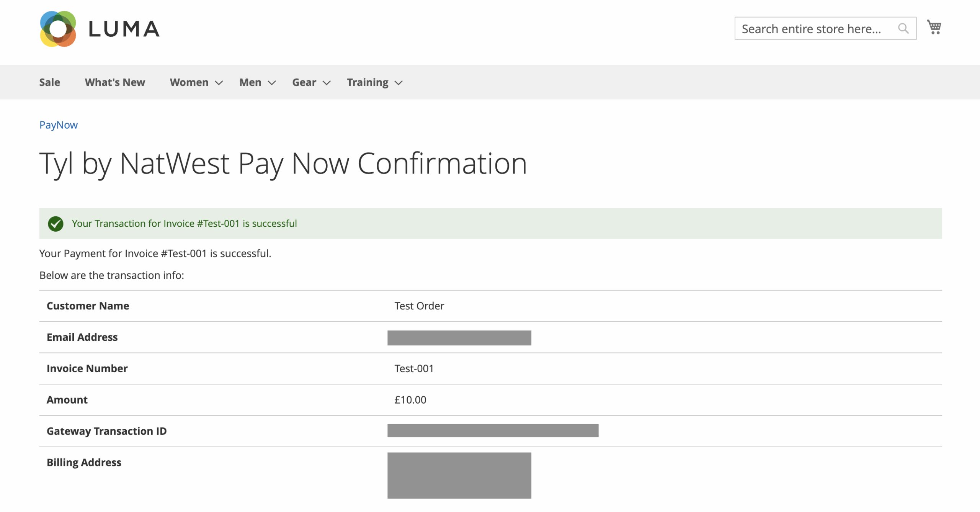Open the What's New menu

click(115, 82)
